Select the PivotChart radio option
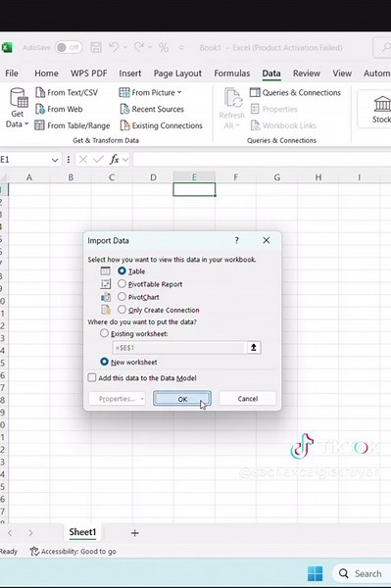This screenshot has height=588, width=391. pyautogui.click(x=122, y=297)
